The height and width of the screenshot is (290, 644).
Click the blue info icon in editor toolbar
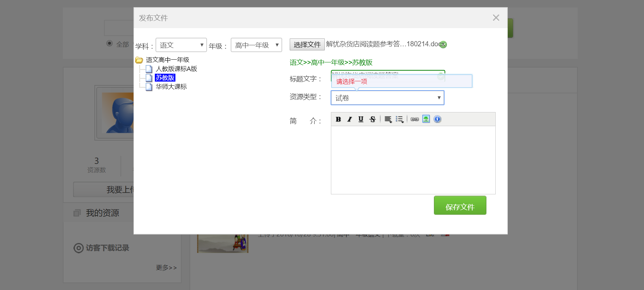click(437, 119)
